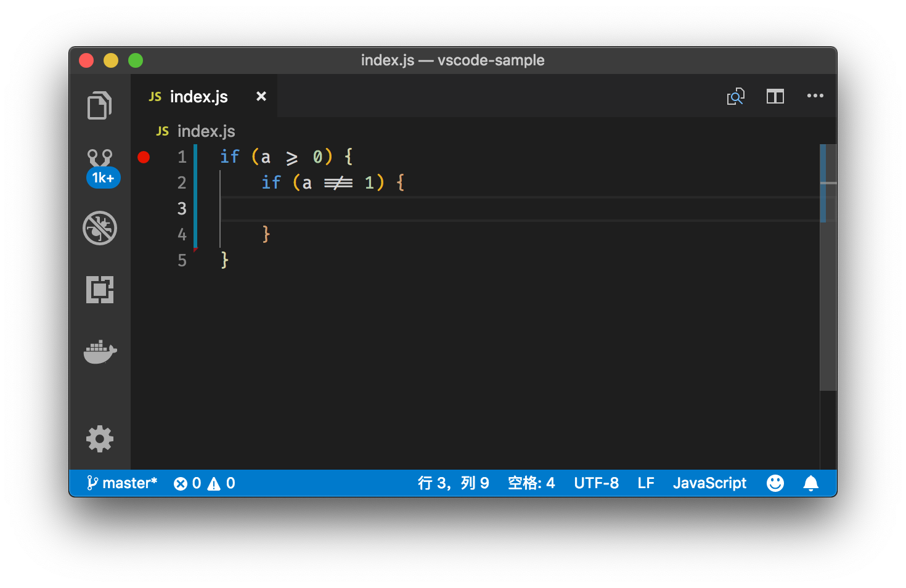Open the Extensions view icon
Image resolution: width=906 pixels, height=588 pixels.
coord(100,290)
